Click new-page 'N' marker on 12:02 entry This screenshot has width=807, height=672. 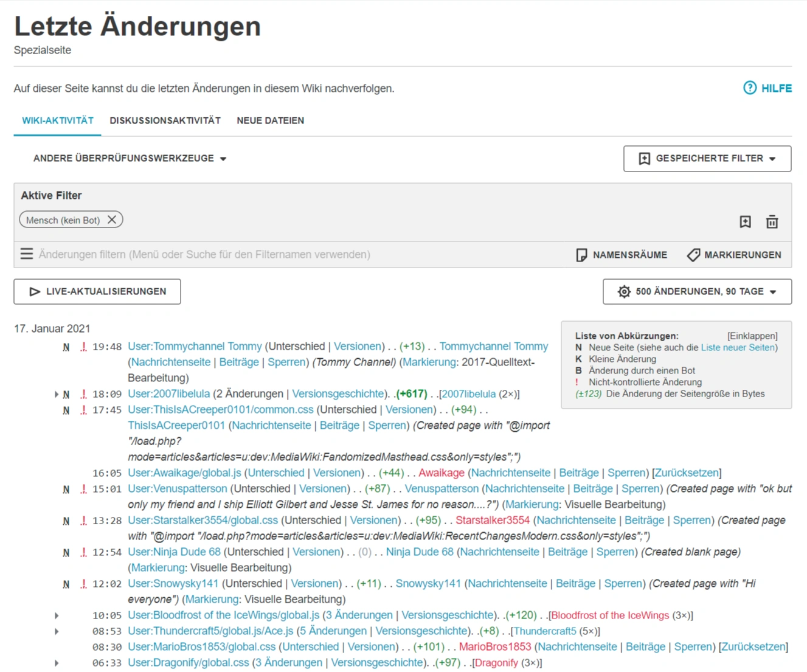[66, 584]
